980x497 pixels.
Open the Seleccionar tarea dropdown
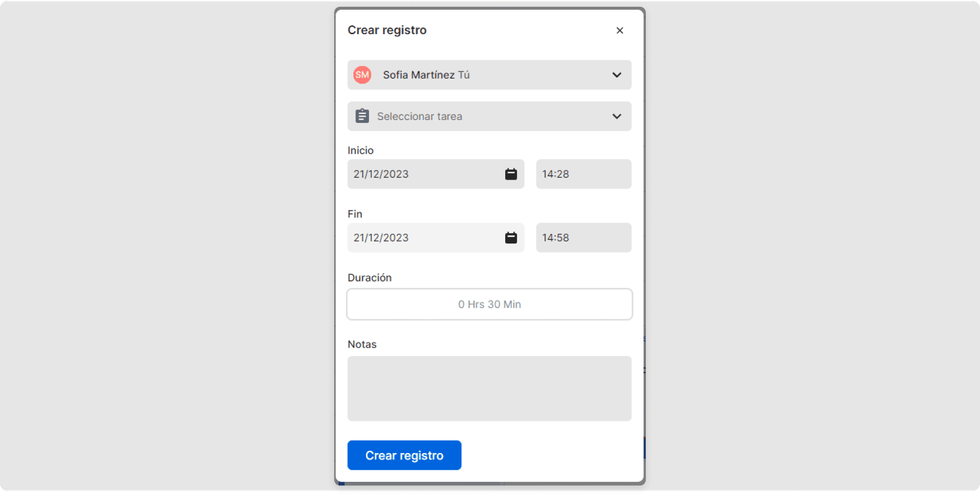tap(489, 116)
